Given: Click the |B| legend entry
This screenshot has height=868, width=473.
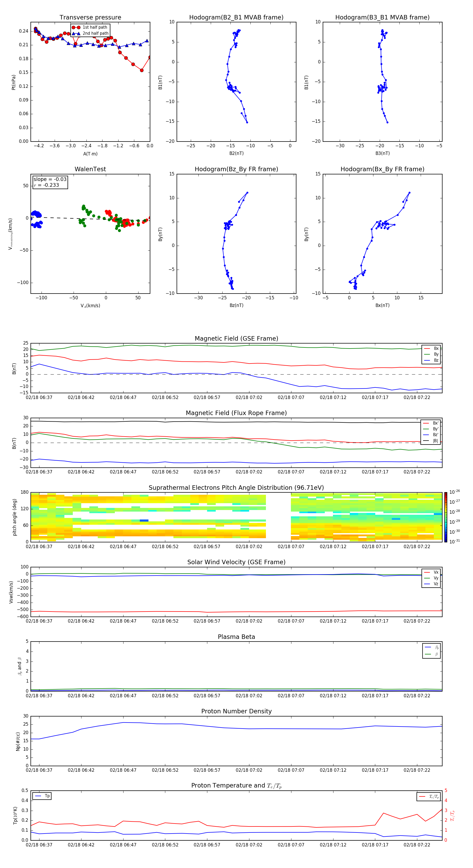Looking at the screenshot, I should (x=431, y=441).
